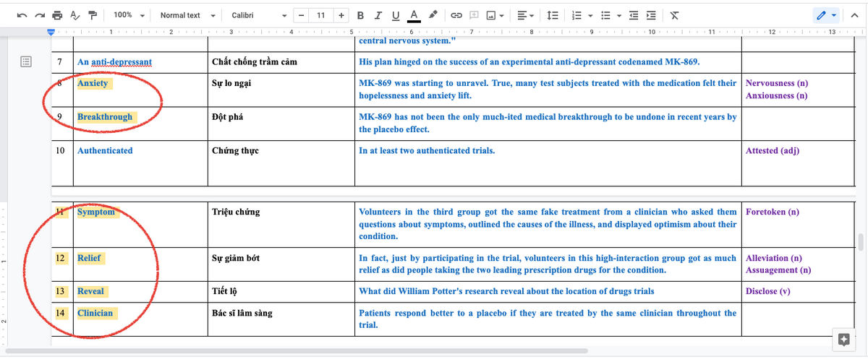Open the Normal text styles dropdown
868x359 pixels.
[187, 15]
